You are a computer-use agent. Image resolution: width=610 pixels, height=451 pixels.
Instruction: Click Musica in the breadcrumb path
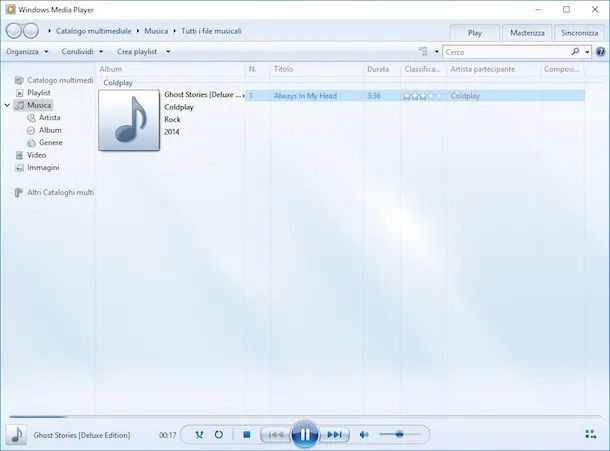(156, 31)
